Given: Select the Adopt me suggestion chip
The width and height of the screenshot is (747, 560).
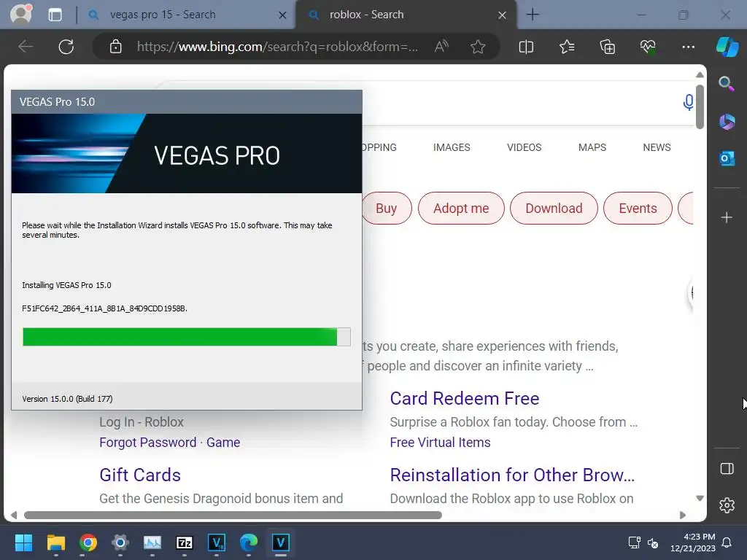Looking at the screenshot, I should click(461, 208).
